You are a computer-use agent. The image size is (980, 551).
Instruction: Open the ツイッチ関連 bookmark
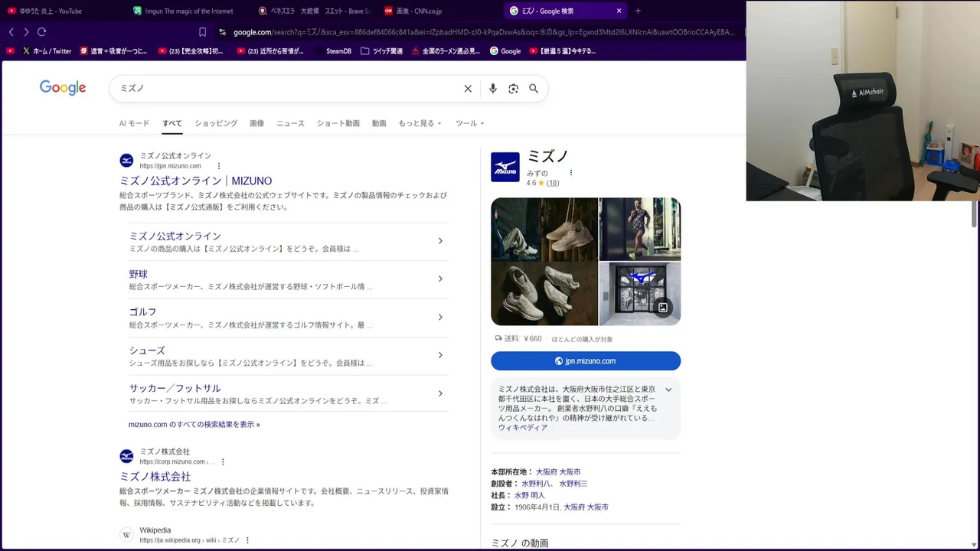tap(381, 51)
